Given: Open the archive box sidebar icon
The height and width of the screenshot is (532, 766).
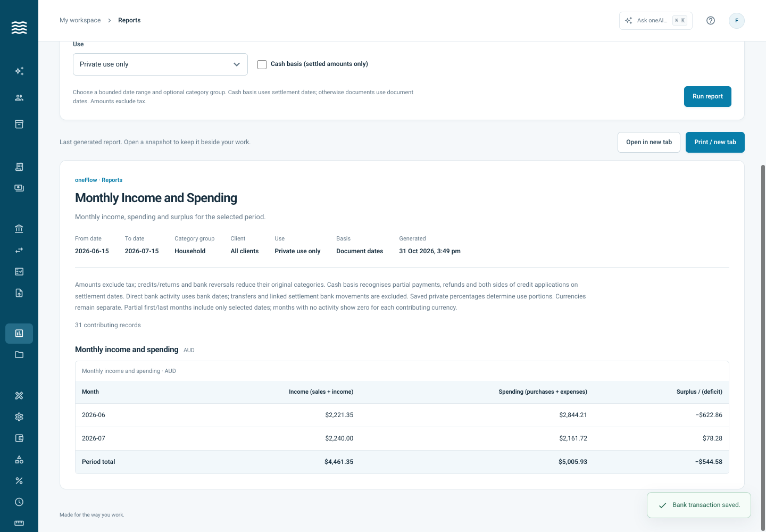Looking at the screenshot, I should click(19, 124).
